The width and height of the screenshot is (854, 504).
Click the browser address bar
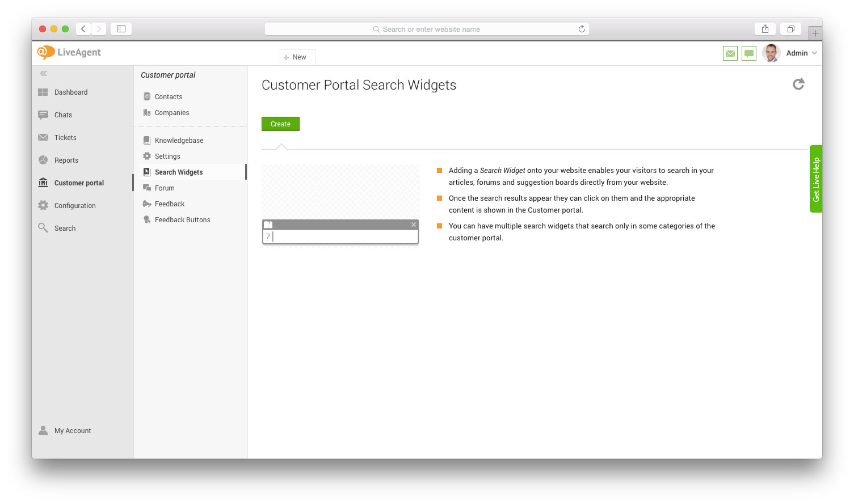click(x=427, y=29)
